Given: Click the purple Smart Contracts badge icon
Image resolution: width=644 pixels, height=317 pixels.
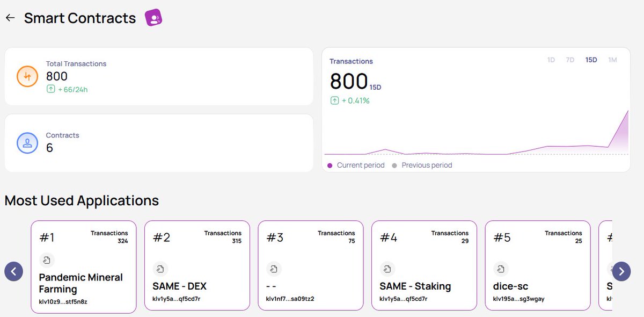Looking at the screenshot, I should click(153, 18).
